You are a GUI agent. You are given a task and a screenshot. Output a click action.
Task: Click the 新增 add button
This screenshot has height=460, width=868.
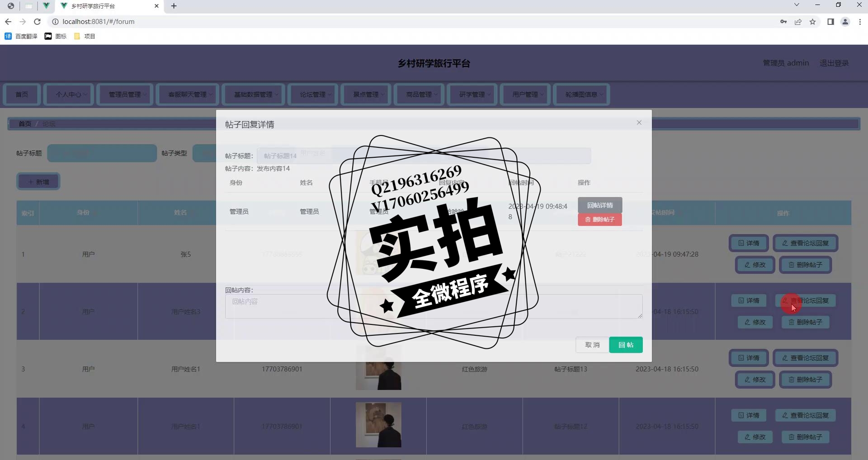point(38,182)
